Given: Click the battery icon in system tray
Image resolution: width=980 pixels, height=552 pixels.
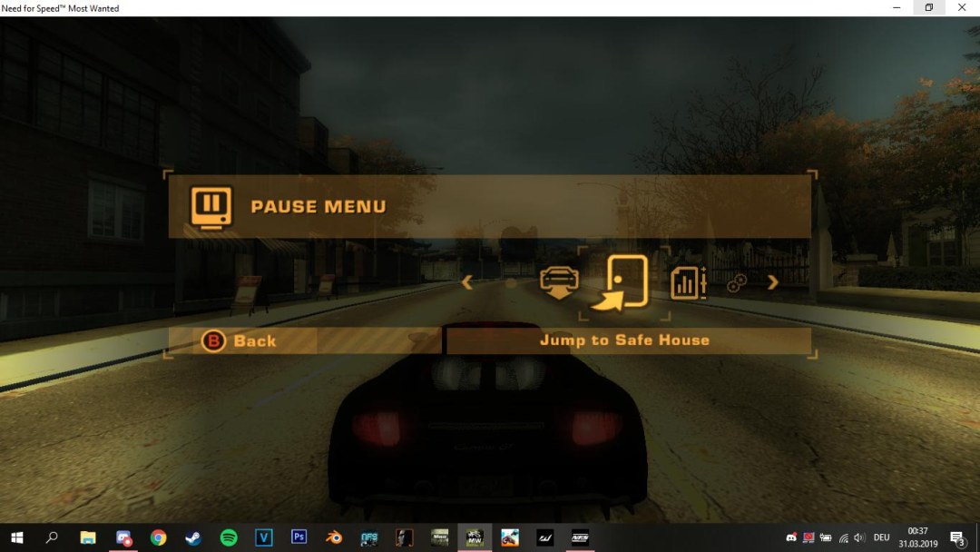Looking at the screenshot, I should [x=827, y=537].
